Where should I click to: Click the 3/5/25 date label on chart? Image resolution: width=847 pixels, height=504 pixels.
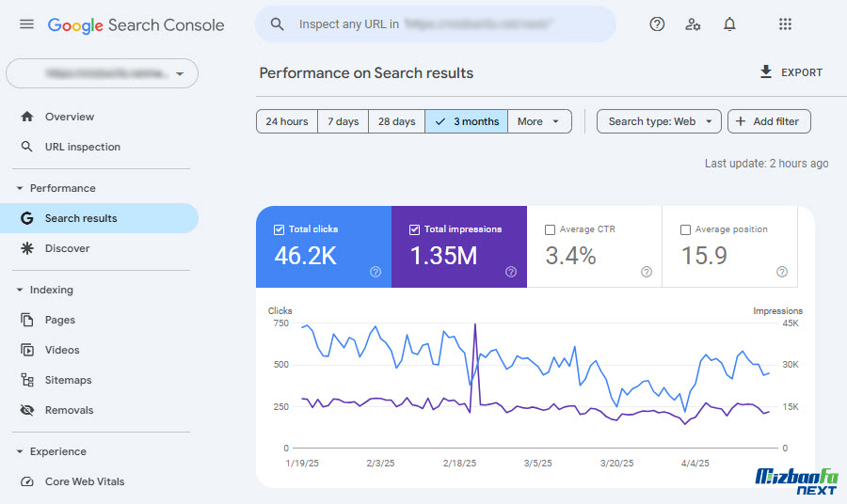538,463
